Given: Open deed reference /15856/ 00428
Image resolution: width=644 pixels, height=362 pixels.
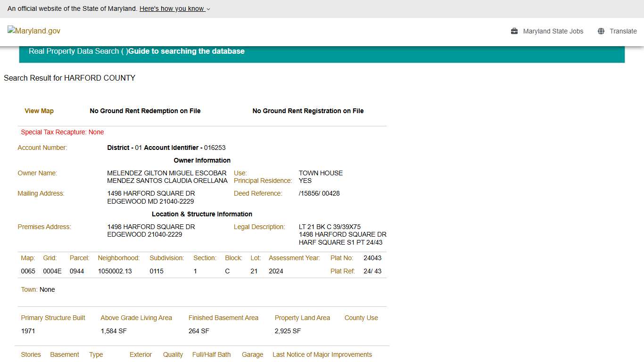Looking at the screenshot, I should [x=319, y=193].
